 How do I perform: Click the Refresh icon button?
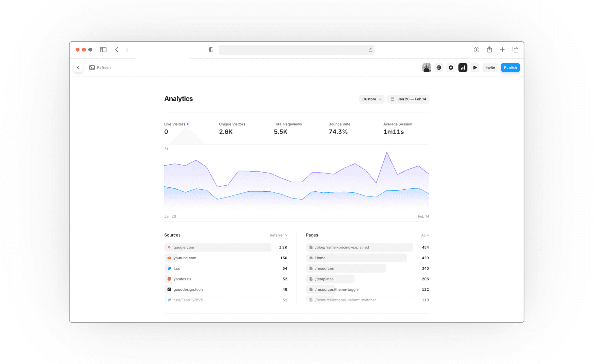(92, 68)
